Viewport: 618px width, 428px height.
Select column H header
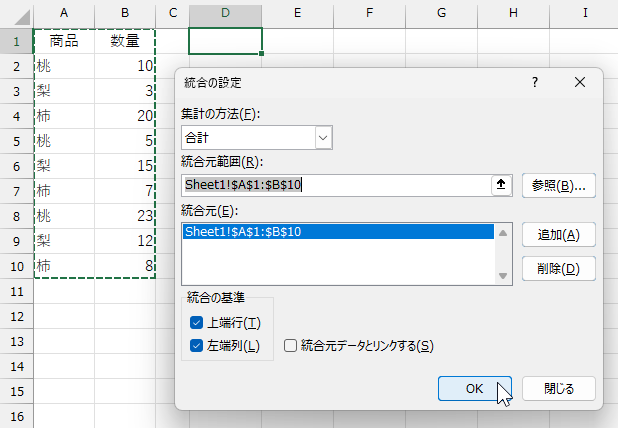513,13
